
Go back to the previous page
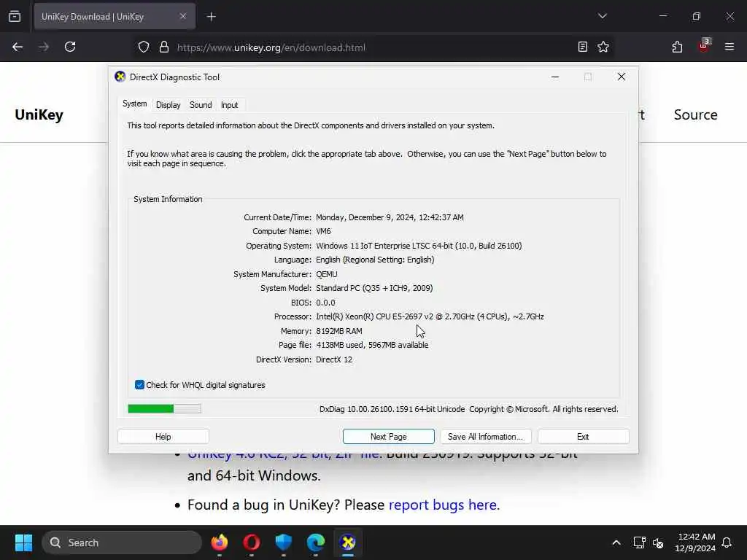[x=18, y=47]
